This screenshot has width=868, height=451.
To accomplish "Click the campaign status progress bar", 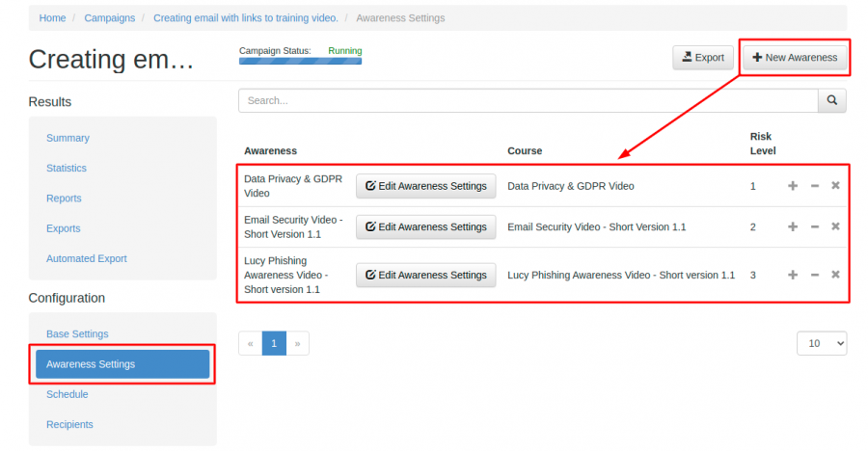I will [300, 61].
